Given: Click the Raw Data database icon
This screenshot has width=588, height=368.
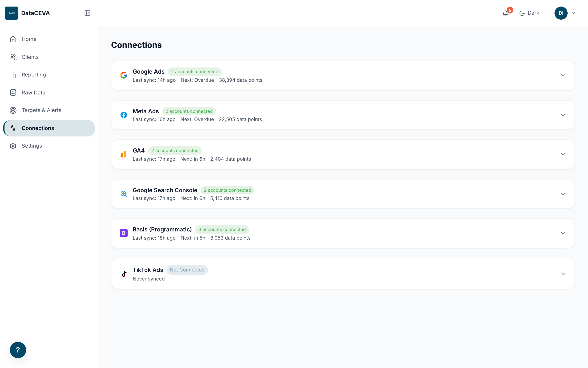Looking at the screenshot, I should [x=13, y=92].
